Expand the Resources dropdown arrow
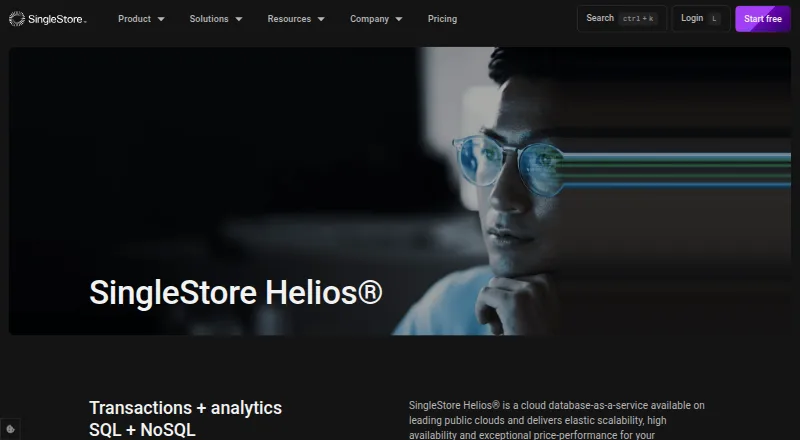The height and width of the screenshot is (440, 800). 321,19
